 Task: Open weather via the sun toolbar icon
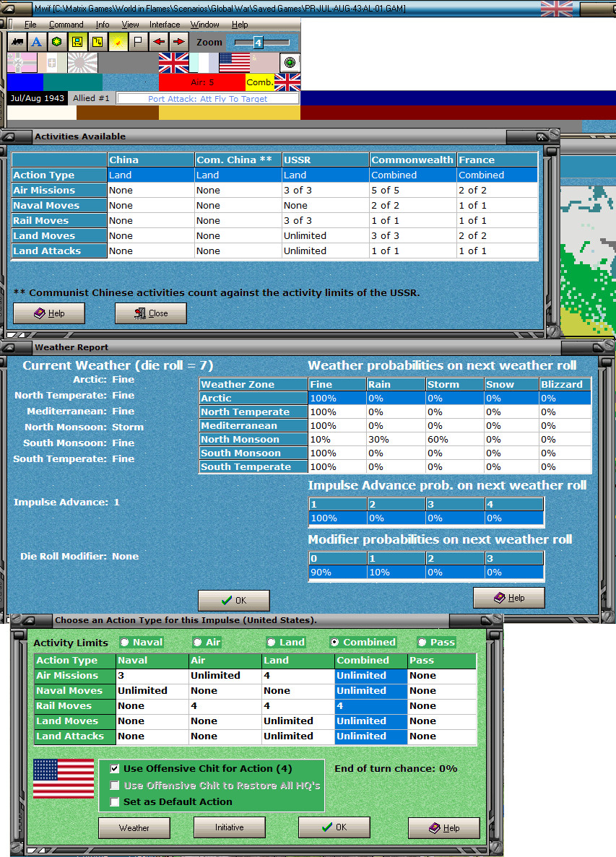point(118,42)
